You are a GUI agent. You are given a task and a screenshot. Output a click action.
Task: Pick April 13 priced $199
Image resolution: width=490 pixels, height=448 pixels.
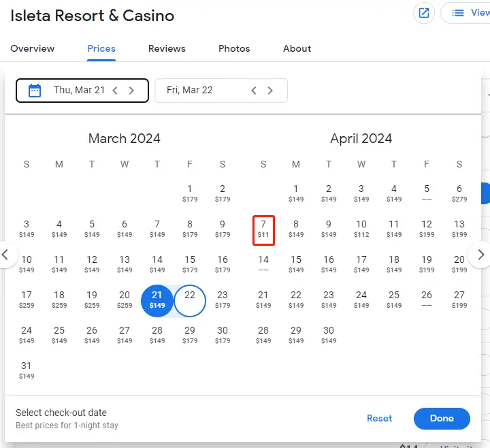[459, 229]
